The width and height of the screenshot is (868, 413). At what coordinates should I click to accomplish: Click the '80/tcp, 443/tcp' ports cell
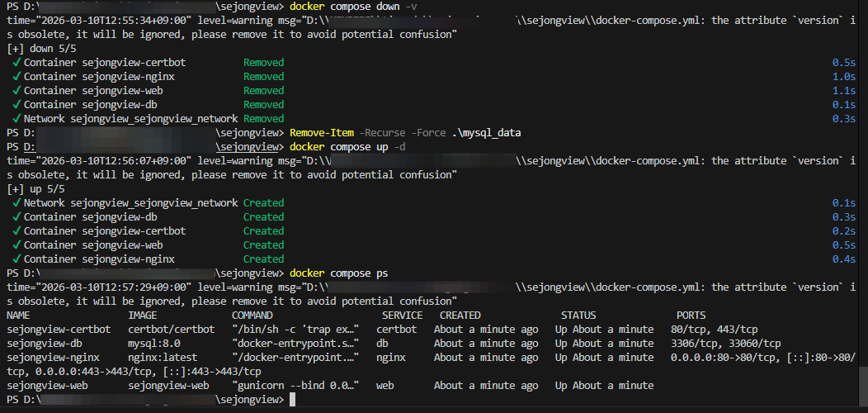coord(714,330)
